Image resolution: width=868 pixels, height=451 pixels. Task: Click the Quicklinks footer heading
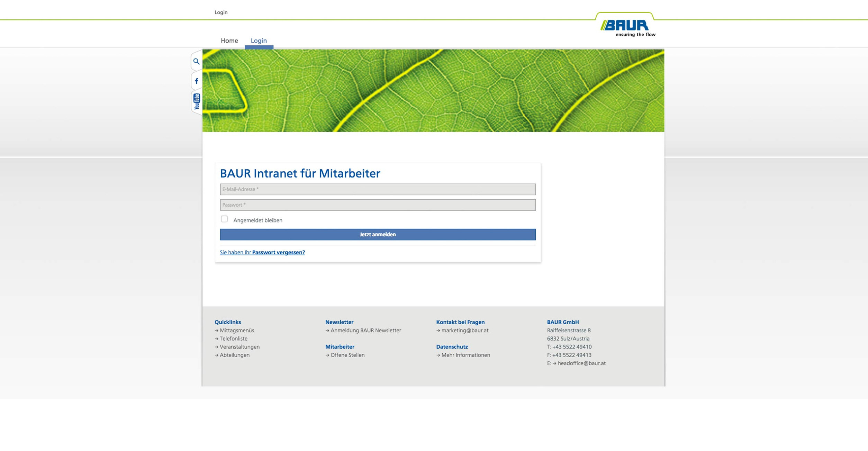228,322
